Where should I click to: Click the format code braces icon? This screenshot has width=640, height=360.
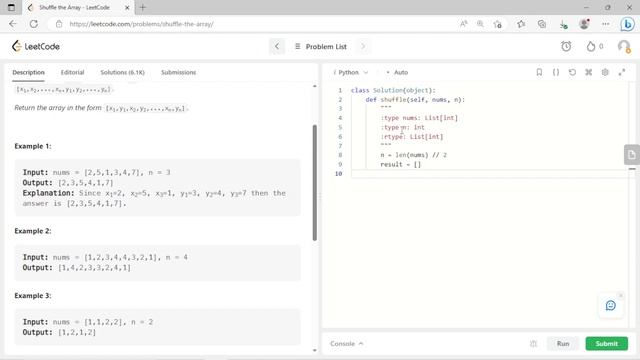point(556,72)
